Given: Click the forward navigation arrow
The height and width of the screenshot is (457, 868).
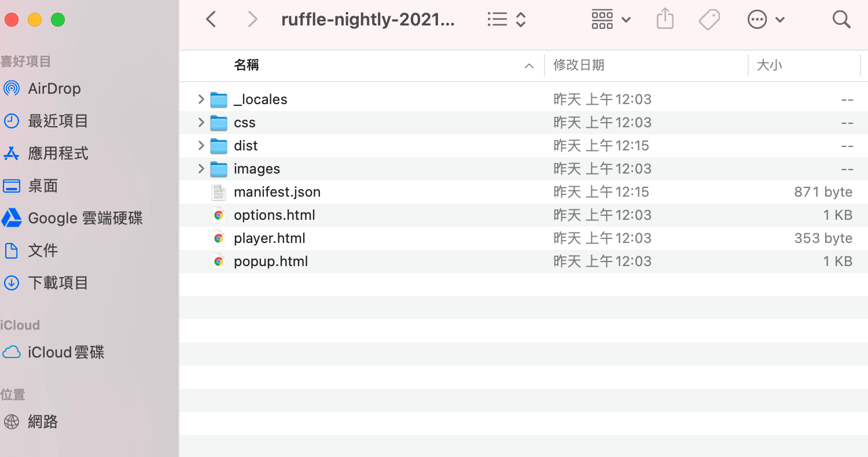Looking at the screenshot, I should click(x=252, y=20).
